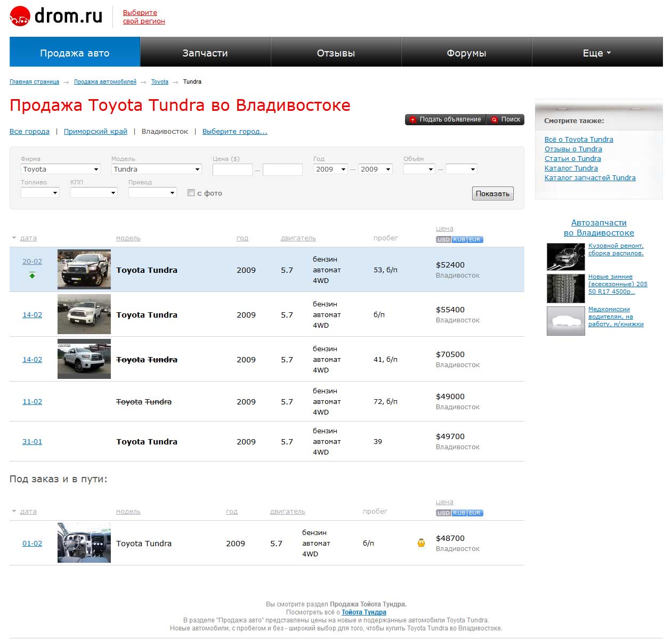
Task: Click the sort arrow next to 'дата' in top table
Action: point(14,238)
